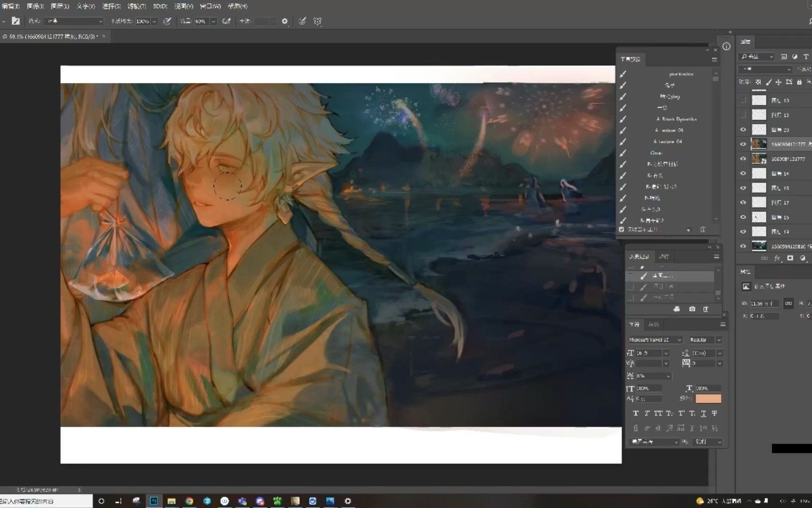Open 选择(S) menu
The width and height of the screenshot is (812, 508).
click(111, 6)
